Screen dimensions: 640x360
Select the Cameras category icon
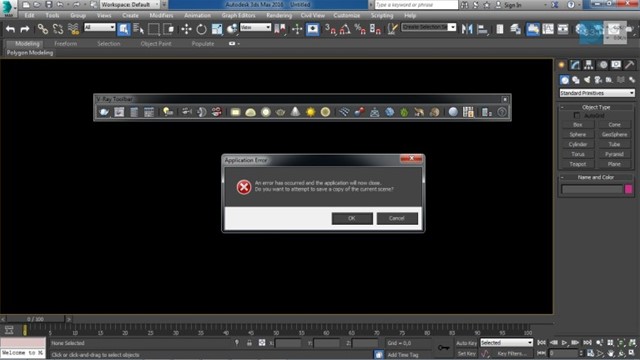pyautogui.click(x=598, y=80)
